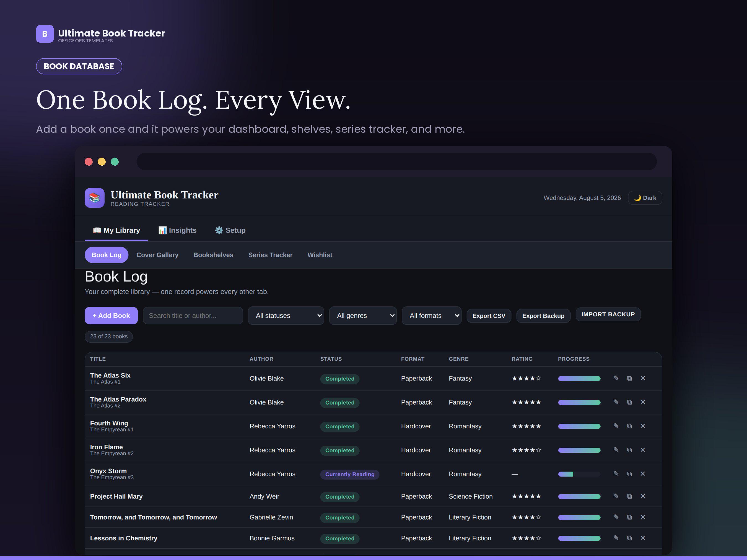Edit Onyx Storm with pencil icon

pos(616,474)
